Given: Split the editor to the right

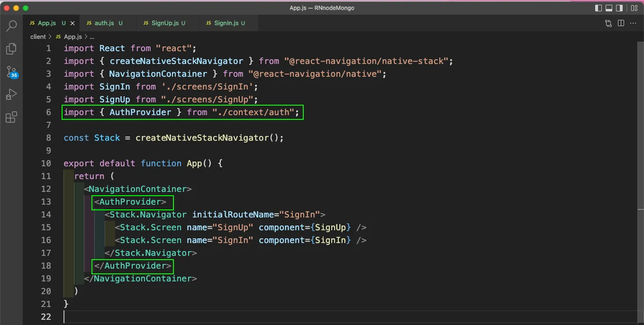Looking at the screenshot, I should tap(621, 23).
